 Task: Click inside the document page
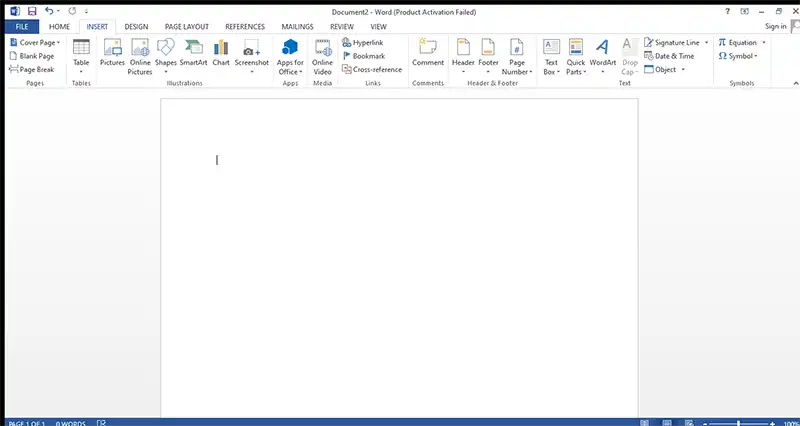point(399,258)
